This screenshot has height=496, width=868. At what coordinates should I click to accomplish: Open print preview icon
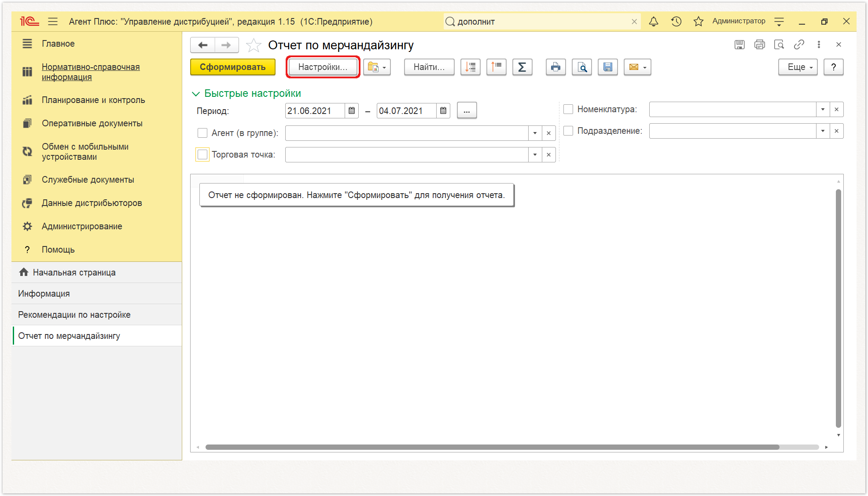[582, 67]
